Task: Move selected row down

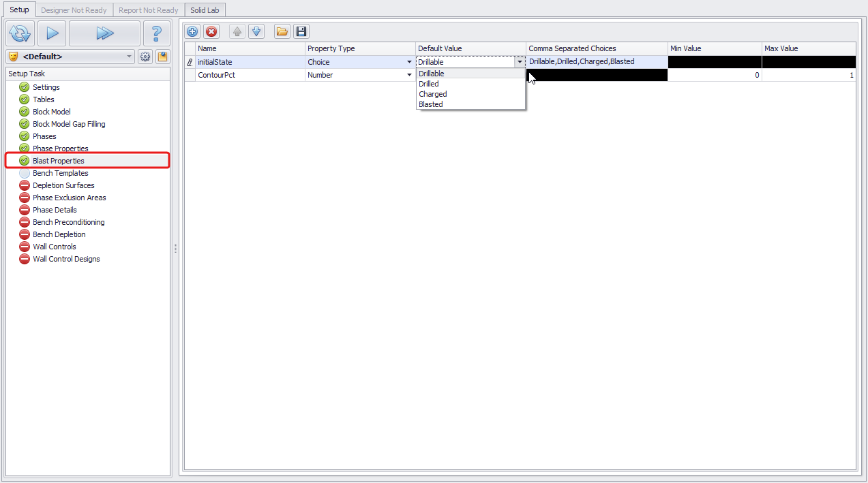Action: 256,31
